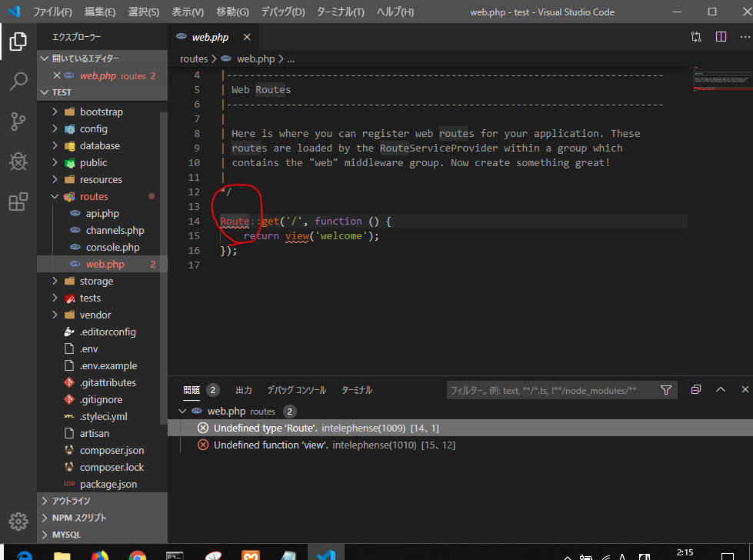Switch to the 出力 panel tab
The height and width of the screenshot is (560, 753).
point(244,390)
